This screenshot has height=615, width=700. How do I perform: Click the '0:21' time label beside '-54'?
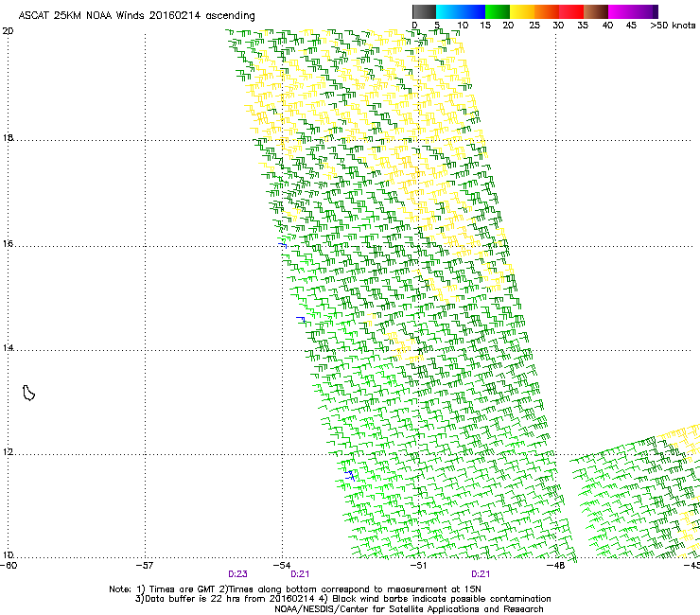pyautogui.click(x=300, y=574)
